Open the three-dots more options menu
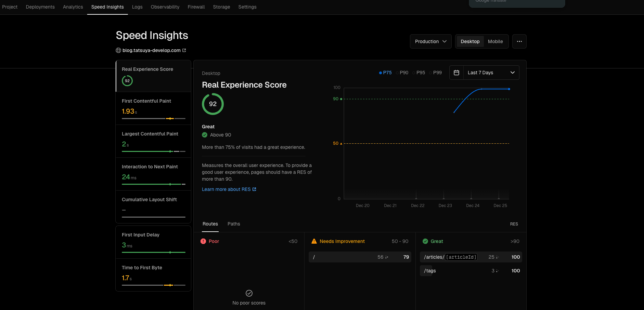 click(519, 41)
